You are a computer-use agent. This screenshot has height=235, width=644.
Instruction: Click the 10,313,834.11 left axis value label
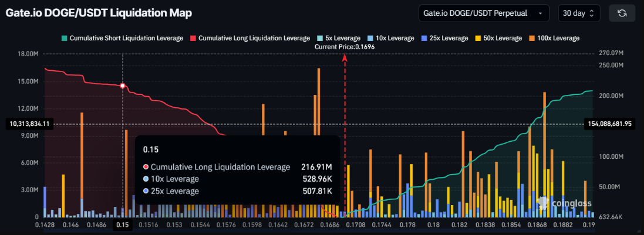point(28,124)
